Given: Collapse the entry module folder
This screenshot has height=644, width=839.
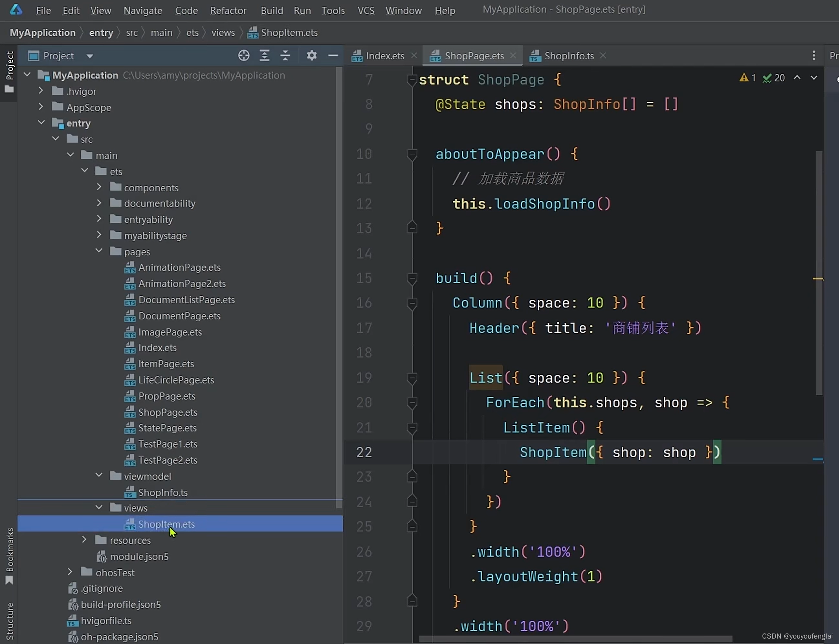Looking at the screenshot, I should pyautogui.click(x=41, y=123).
